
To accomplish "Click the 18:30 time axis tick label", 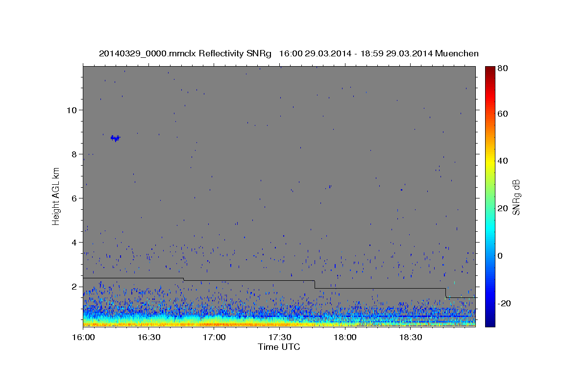I will [x=411, y=338].
